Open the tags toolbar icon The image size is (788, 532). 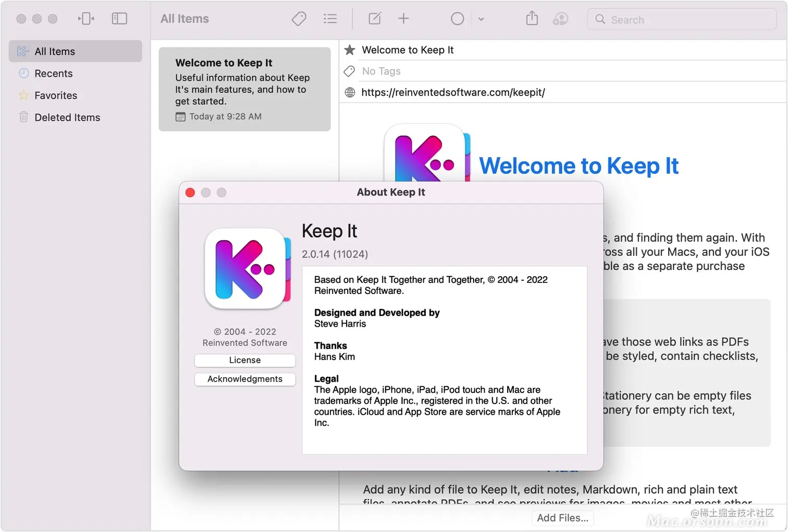tap(299, 19)
